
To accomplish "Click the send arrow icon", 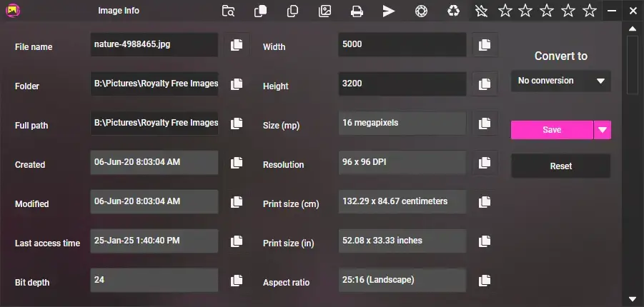I will coord(389,11).
